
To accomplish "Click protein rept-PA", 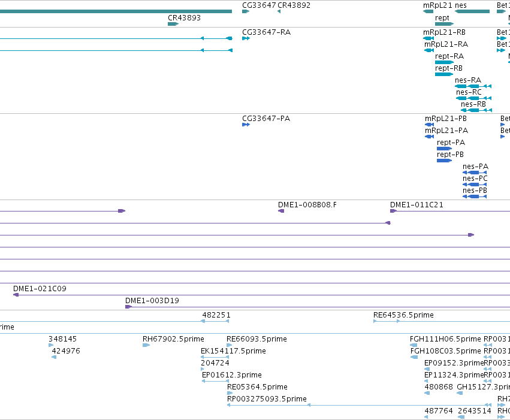I will [451, 143].
